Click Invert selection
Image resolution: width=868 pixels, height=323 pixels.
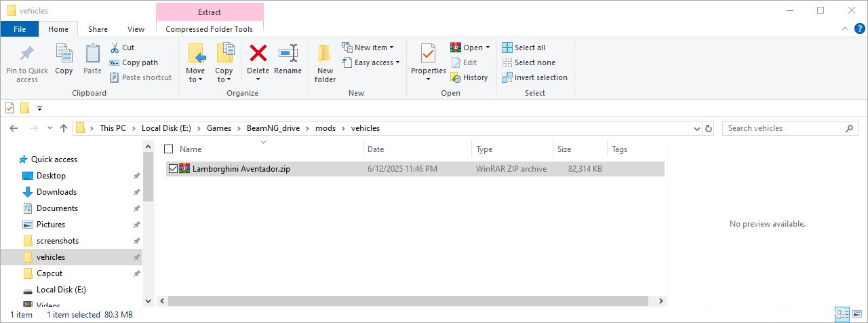coord(534,77)
